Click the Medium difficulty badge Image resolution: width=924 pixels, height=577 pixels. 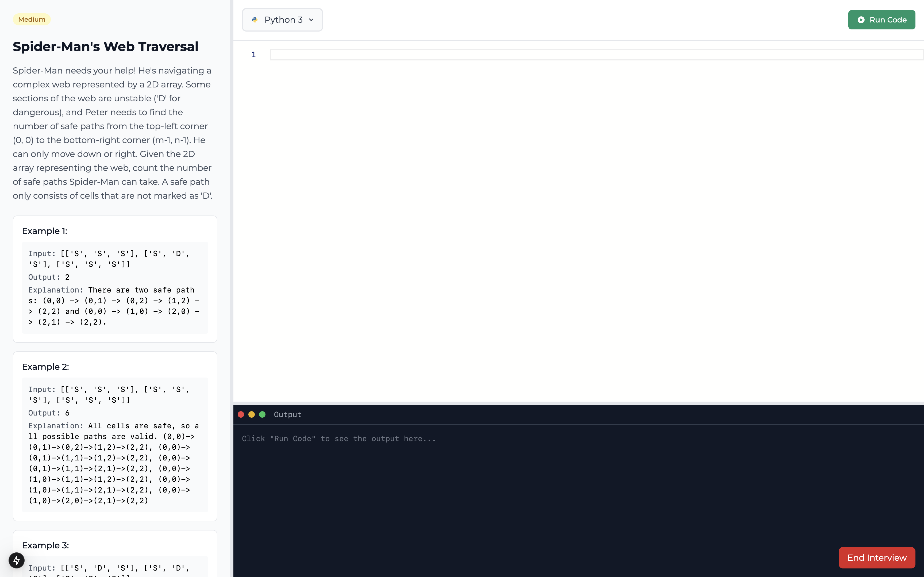32,20
